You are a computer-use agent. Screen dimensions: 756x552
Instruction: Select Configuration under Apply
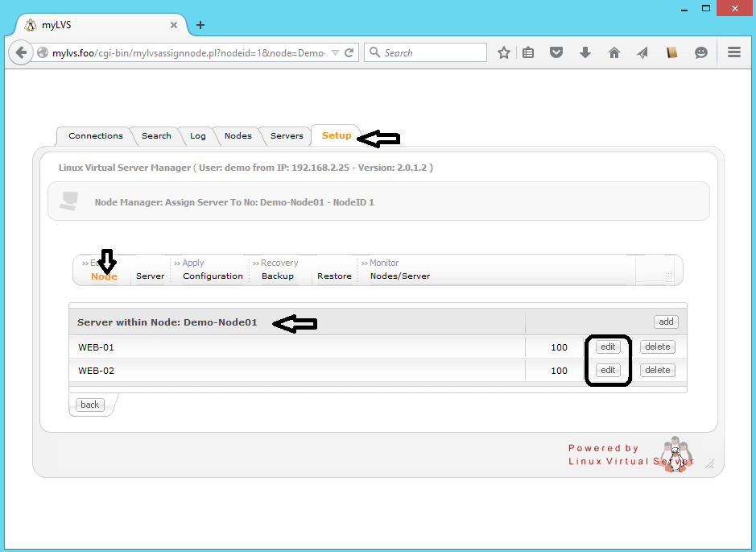(213, 276)
